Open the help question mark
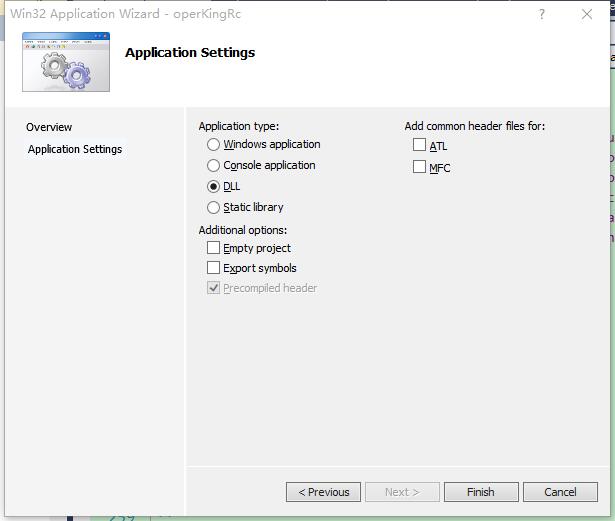This screenshot has width=615, height=521. 542,15
